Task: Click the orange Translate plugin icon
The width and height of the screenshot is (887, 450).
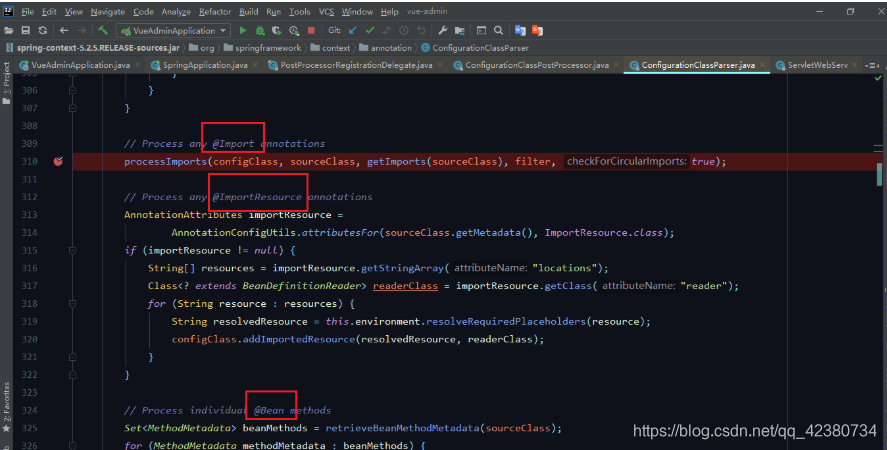Action: 537,31
